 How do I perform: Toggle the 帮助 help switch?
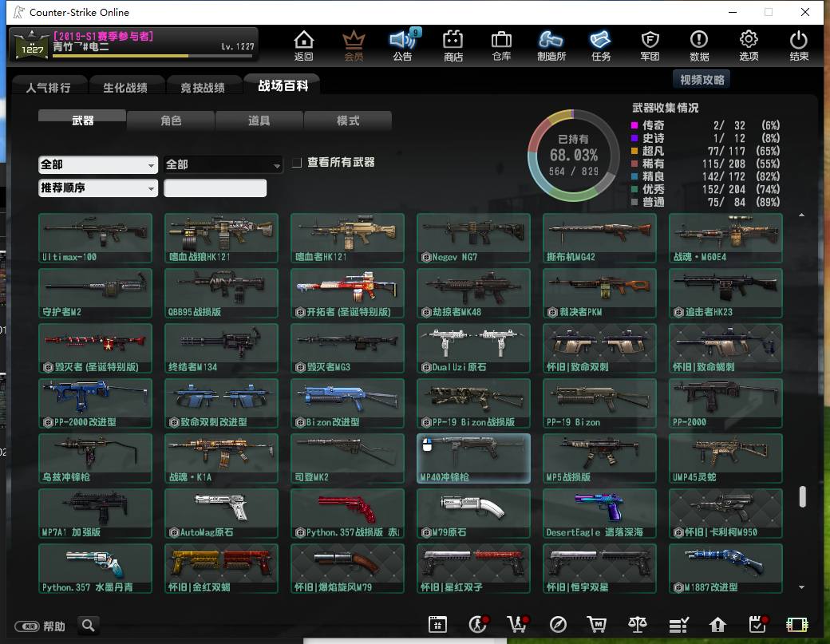[x=27, y=626]
